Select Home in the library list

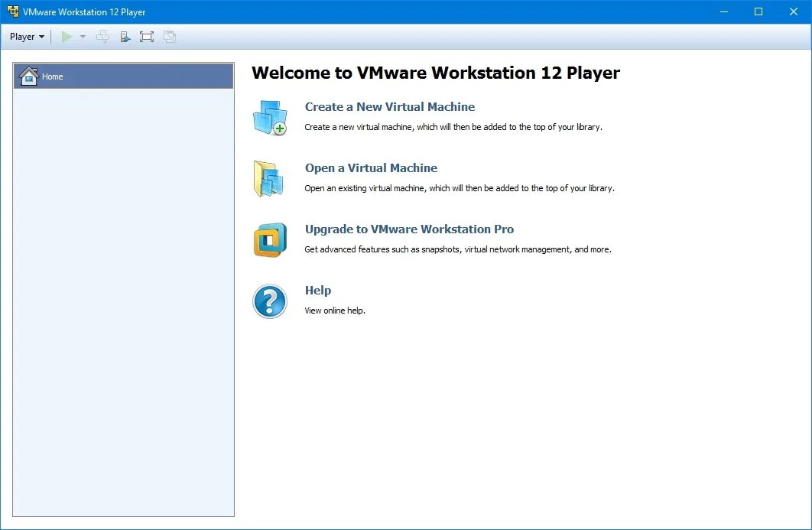52,76
